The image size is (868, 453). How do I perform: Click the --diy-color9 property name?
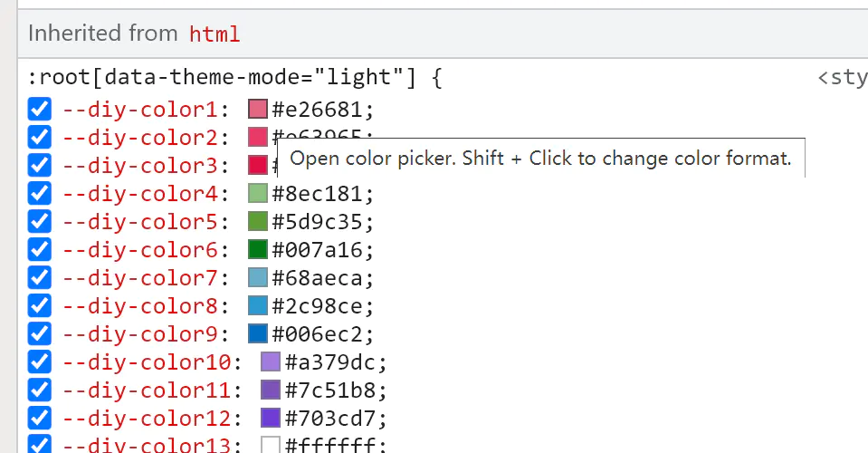[139, 334]
